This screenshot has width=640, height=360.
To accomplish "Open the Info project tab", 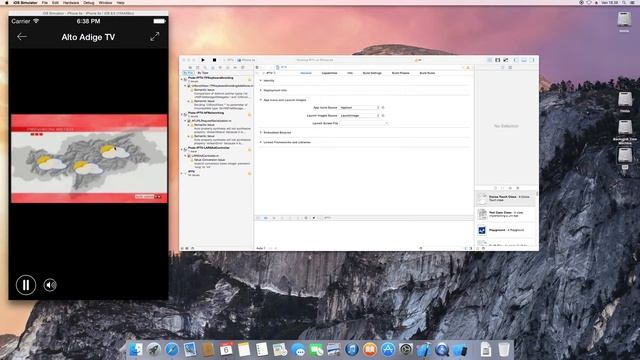I will pyautogui.click(x=350, y=73).
